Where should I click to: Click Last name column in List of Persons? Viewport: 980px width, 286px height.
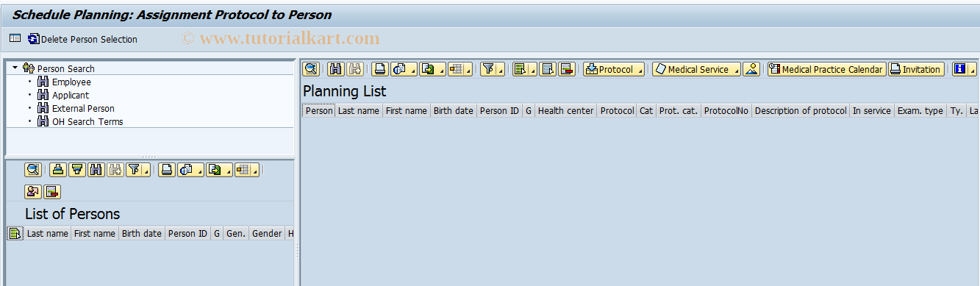pyautogui.click(x=48, y=234)
